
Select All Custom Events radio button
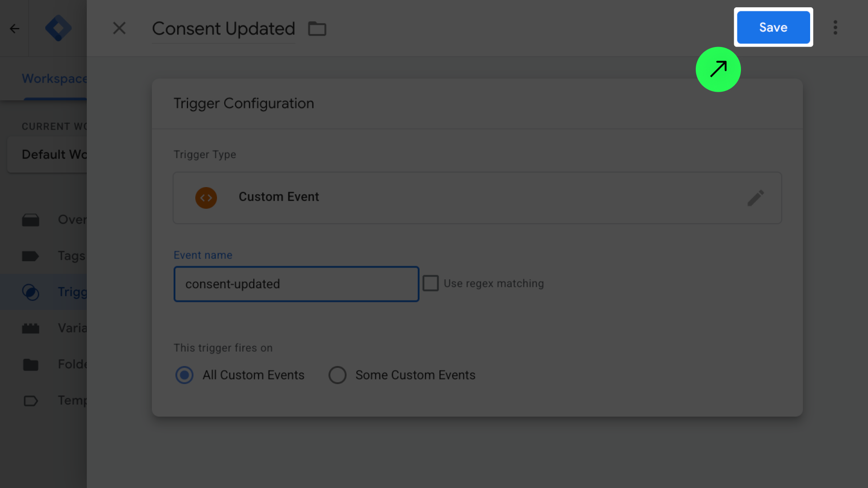(184, 375)
